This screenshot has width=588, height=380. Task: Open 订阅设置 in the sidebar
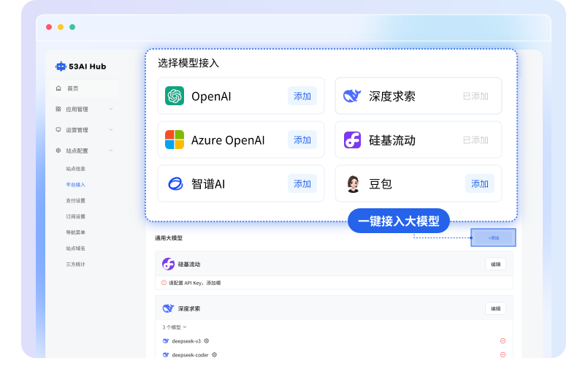(76, 216)
